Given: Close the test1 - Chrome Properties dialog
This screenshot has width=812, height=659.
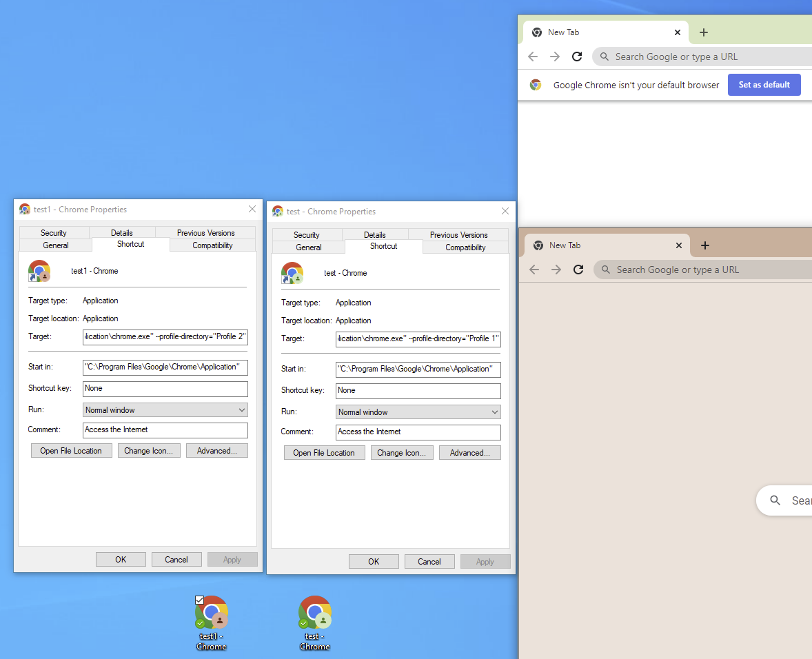Looking at the screenshot, I should (252, 209).
